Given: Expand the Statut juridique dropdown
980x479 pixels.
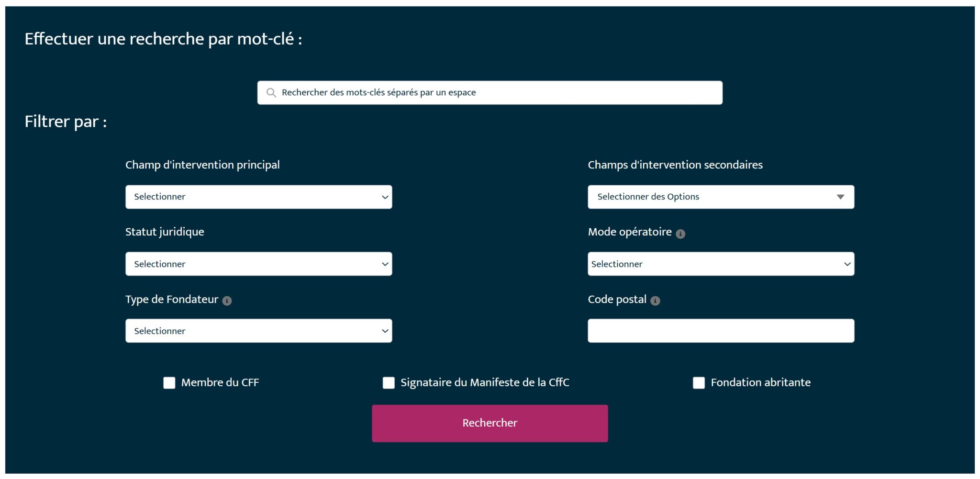Looking at the screenshot, I should pyautogui.click(x=258, y=264).
